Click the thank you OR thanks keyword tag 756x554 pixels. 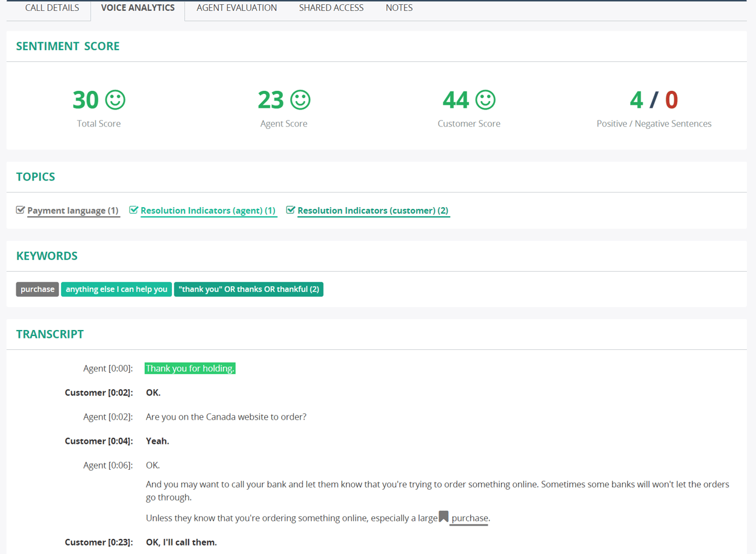(248, 289)
